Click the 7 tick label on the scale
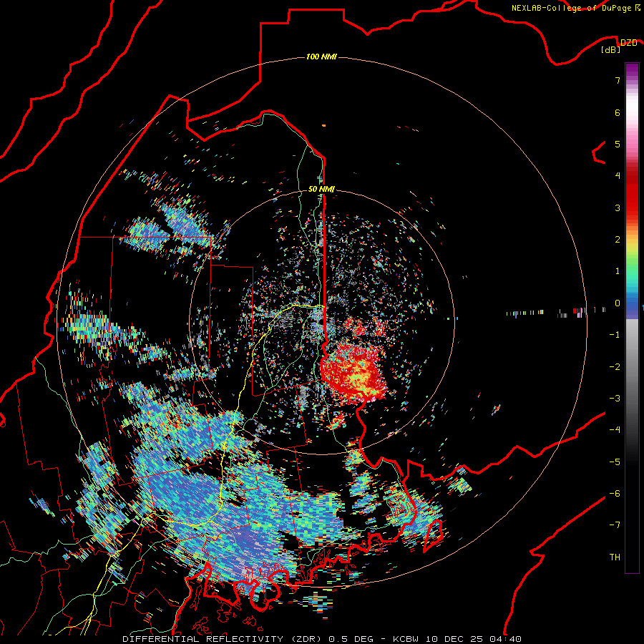 tap(618, 80)
